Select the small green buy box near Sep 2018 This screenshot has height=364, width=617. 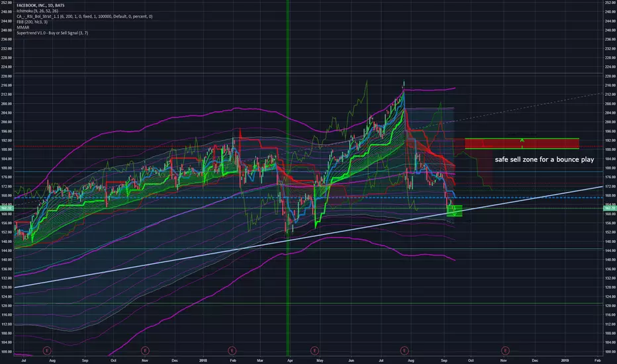455,211
